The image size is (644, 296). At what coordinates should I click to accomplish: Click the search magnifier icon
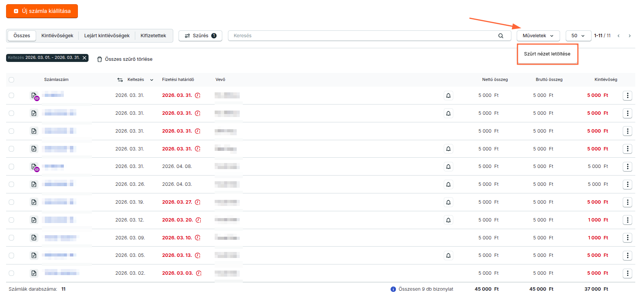tap(501, 36)
